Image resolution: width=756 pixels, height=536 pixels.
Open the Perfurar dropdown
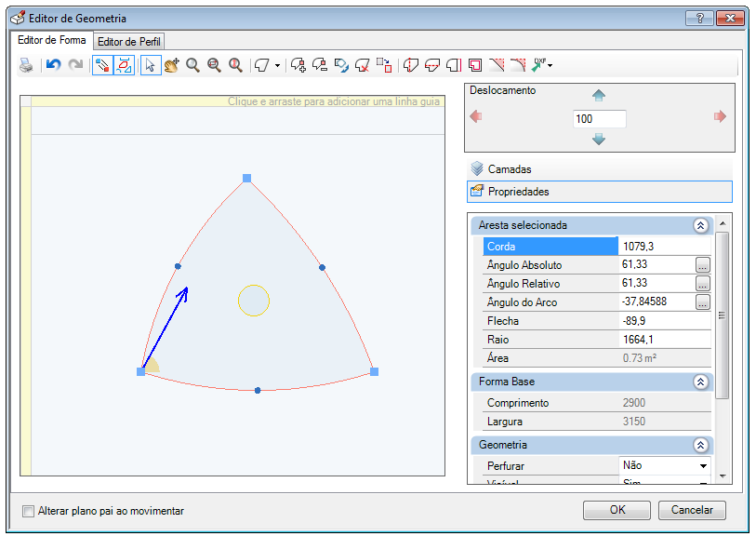coord(703,465)
